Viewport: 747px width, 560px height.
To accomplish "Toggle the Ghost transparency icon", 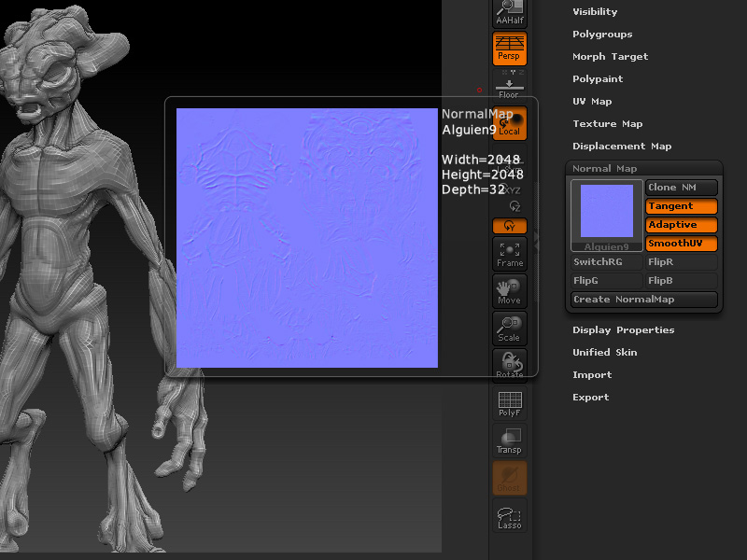I will 509,478.
